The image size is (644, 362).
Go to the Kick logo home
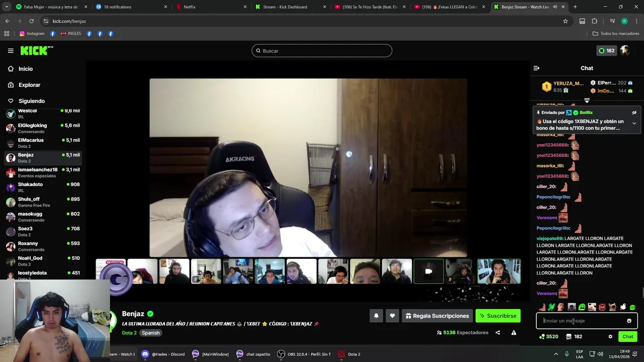(36, 50)
